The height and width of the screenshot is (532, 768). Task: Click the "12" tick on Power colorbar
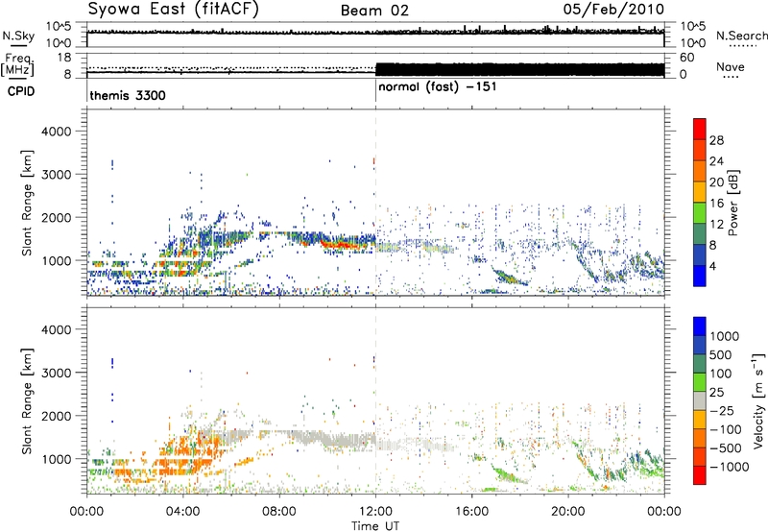point(716,224)
